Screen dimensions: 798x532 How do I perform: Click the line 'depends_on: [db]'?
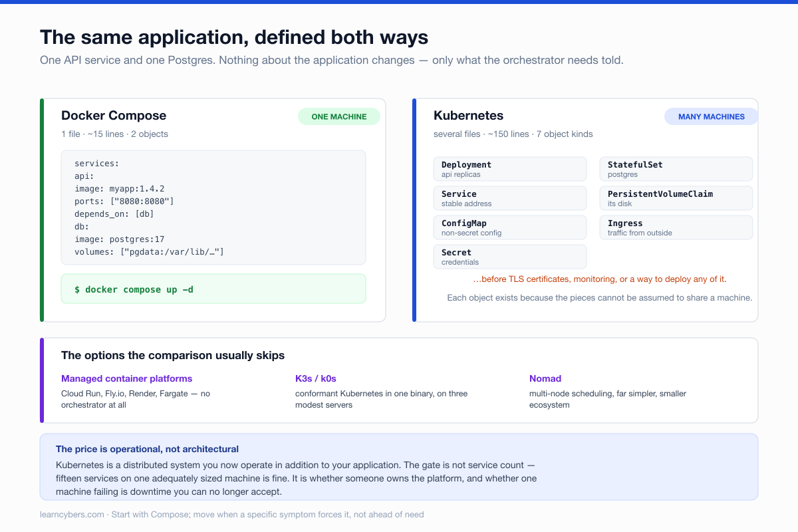(x=114, y=214)
